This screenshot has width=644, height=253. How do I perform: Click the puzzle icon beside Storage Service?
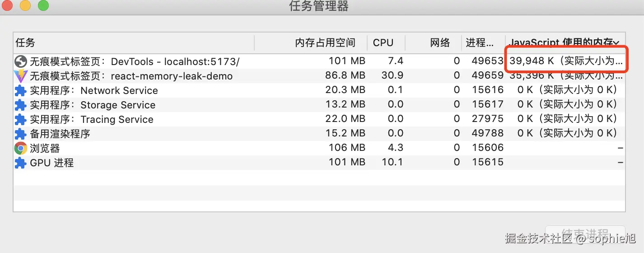[x=21, y=105]
